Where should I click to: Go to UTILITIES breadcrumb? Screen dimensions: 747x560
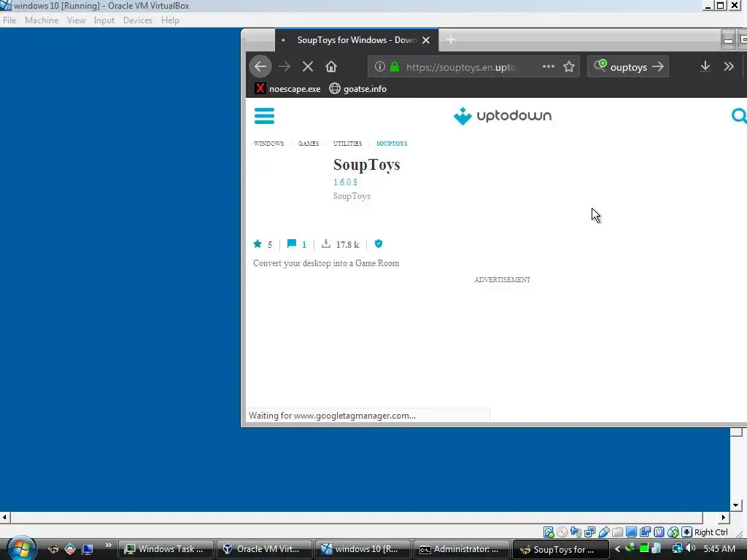(x=347, y=144)
